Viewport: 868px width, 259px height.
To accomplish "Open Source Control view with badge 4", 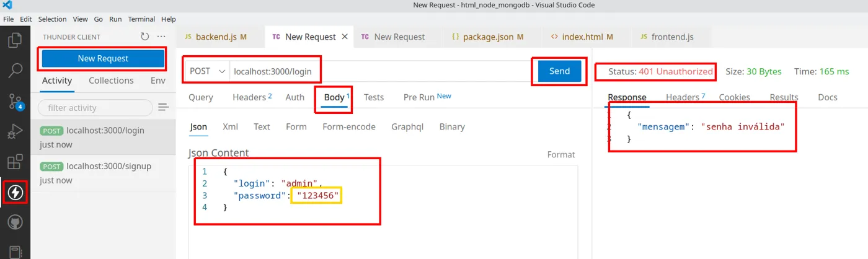I will [x=15, y=101].
